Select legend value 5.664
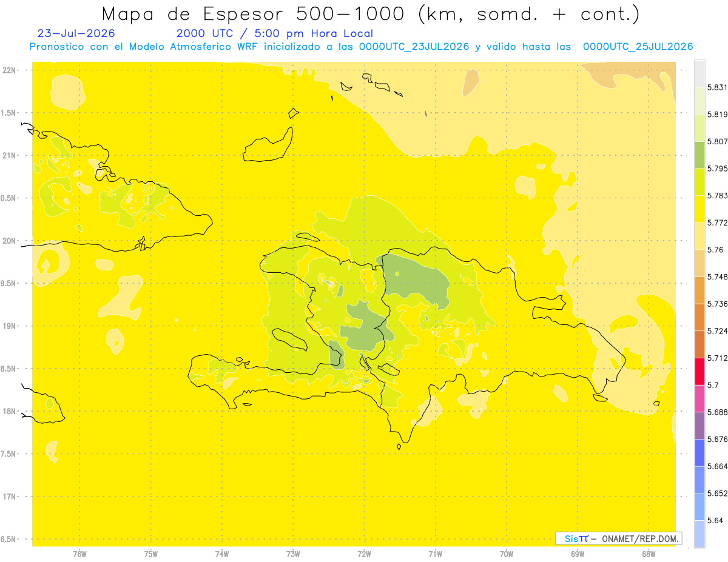 pyautogui.click(x=716, y=466)
